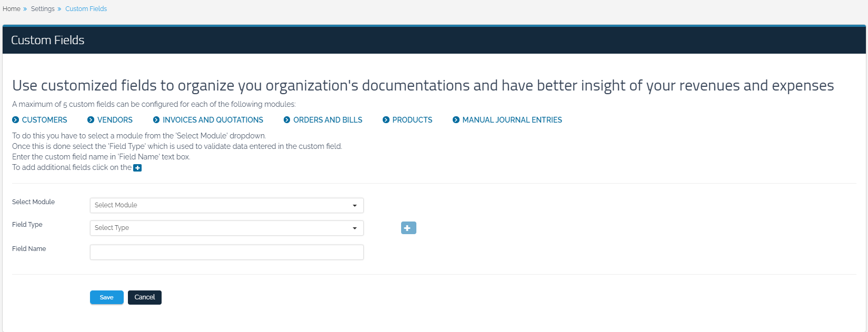The width and height of the screenshot is (868, 332).
Task: Click the arrow icon before MANUAL JOURNAL ENTRIES
Action: pyautogui.click(x=456, y=120)
